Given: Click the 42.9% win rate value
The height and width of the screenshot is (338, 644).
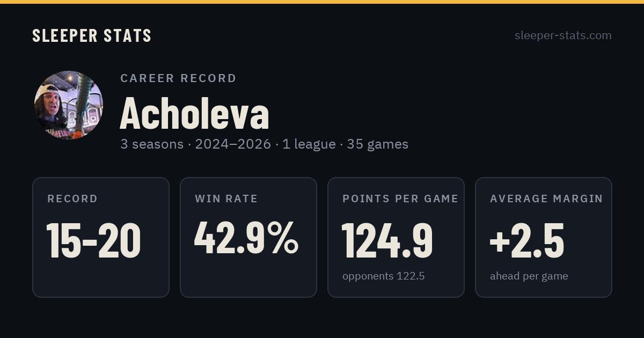Looking at the screenshot, I should 246,239.
